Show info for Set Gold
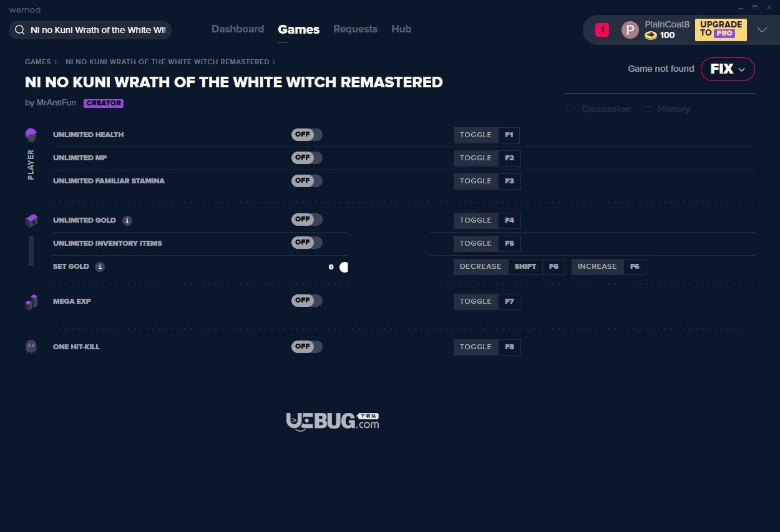Viewport: 780px width, 532px height. pos(100,266)
